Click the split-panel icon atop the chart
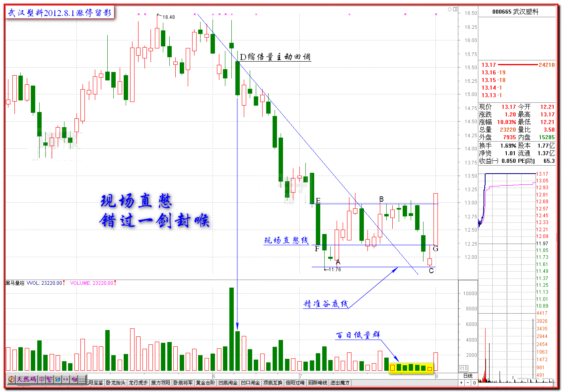Screen dimensions: 562x392 tap(455, 9)
